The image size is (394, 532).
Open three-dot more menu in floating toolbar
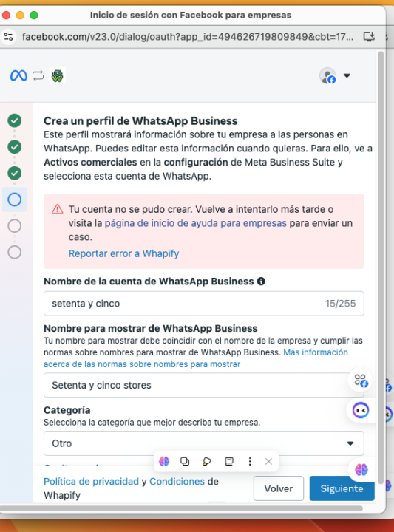coord(250,461)
